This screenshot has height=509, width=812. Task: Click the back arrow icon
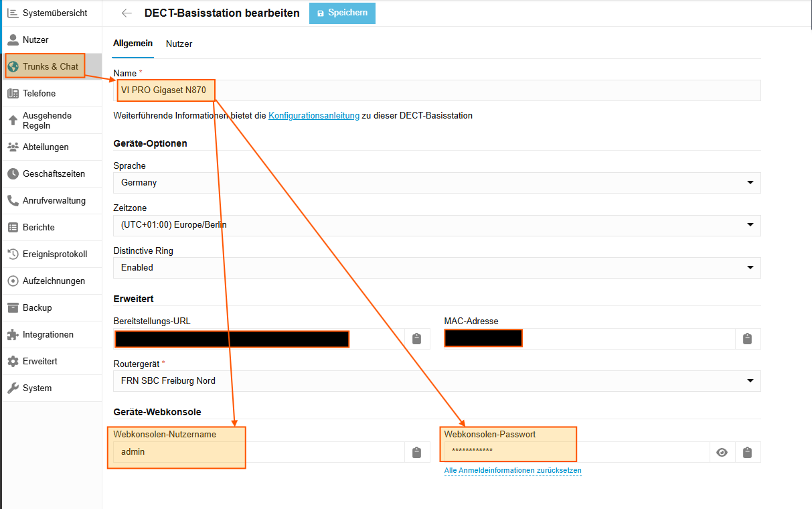(127, 13)
